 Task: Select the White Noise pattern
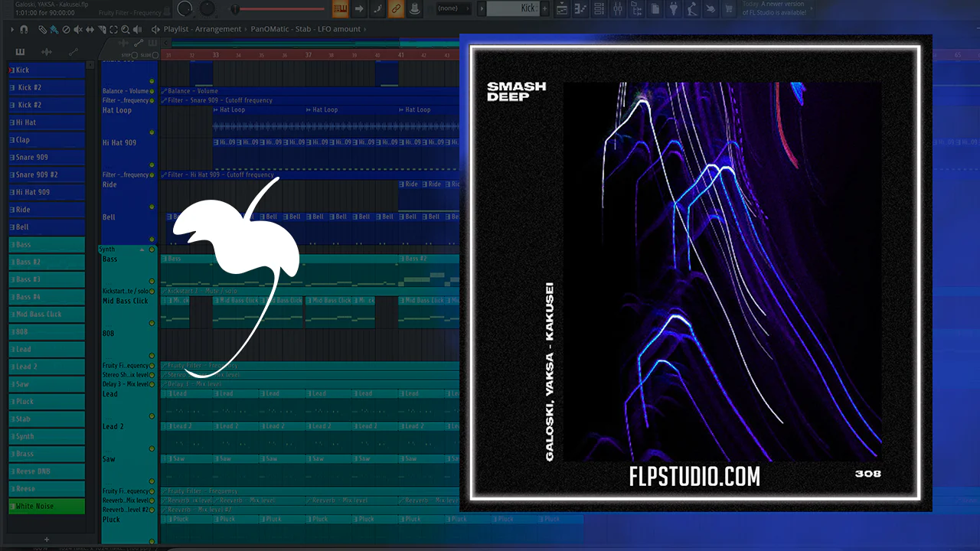46,506
